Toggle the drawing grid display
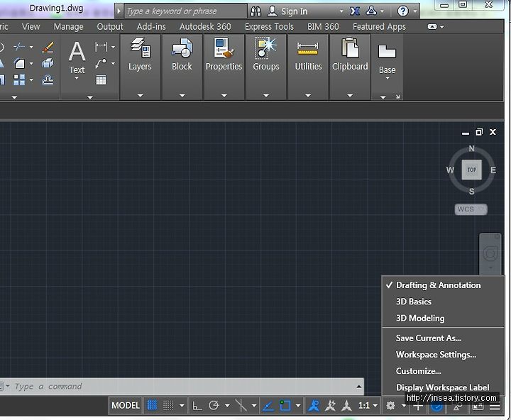 coord(152,406)
